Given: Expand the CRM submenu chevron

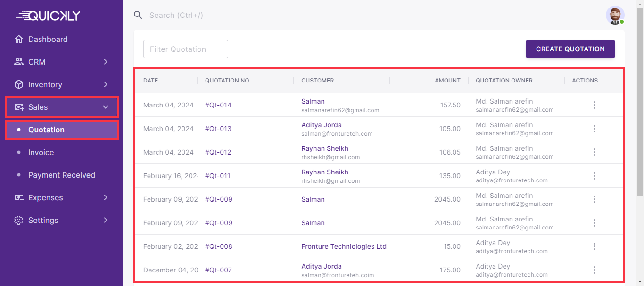Looking at the screenshot, I should (x=106, y=62).
